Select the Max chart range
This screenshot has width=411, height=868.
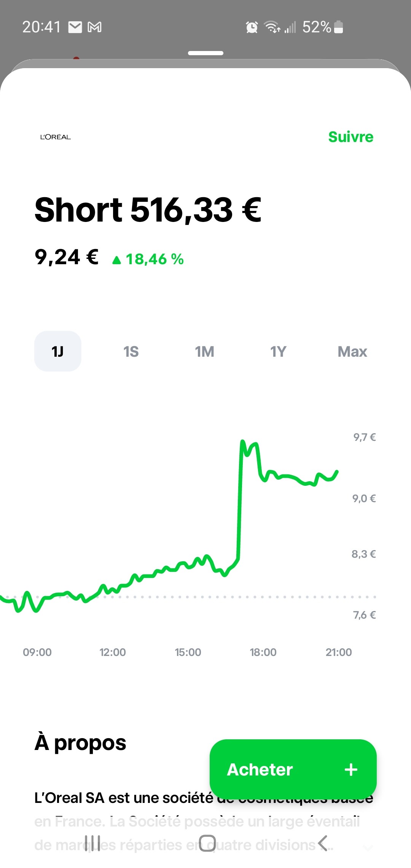coord(352,352)
